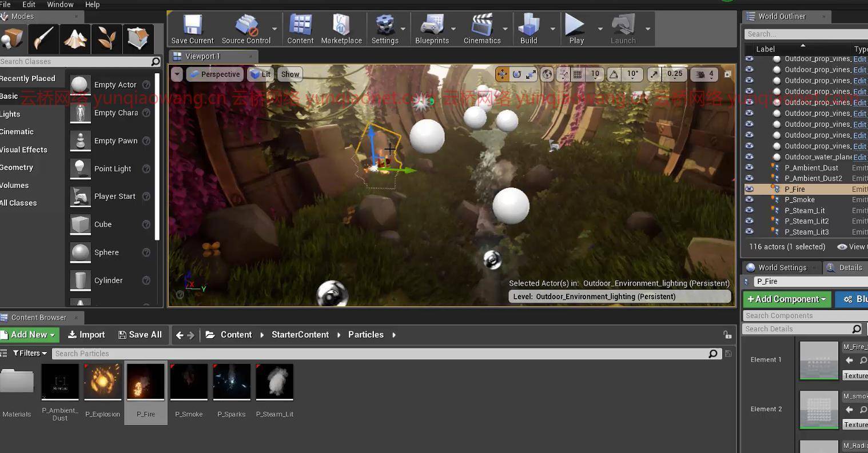This screenshot has width=868, height=453.
Task: Open Source Control toolbar icon
Action: [x=246, y=29]
